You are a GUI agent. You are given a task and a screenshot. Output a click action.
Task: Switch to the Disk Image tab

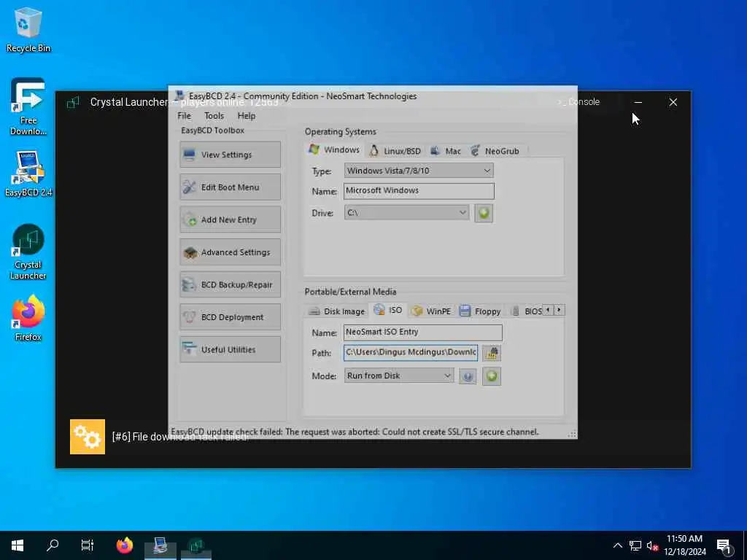click(x=337, y=311)
